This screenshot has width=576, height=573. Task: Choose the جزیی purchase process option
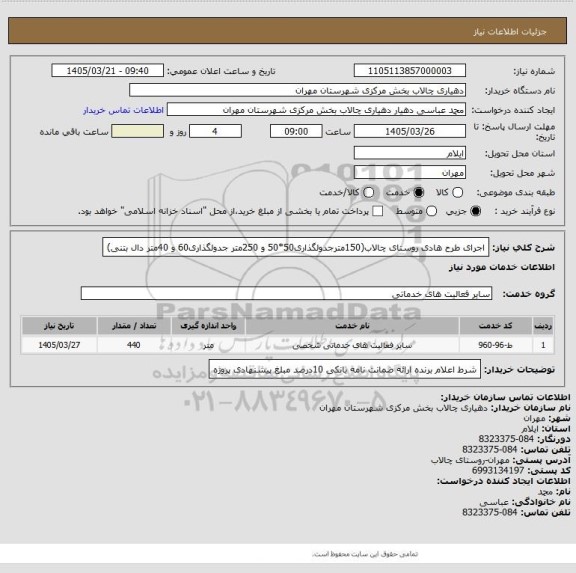[476, 211]
